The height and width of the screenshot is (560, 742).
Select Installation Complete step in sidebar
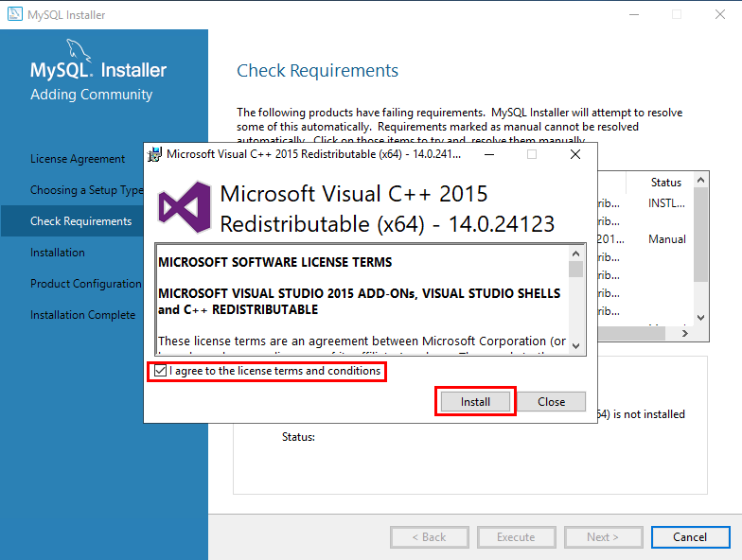(83, 315)
